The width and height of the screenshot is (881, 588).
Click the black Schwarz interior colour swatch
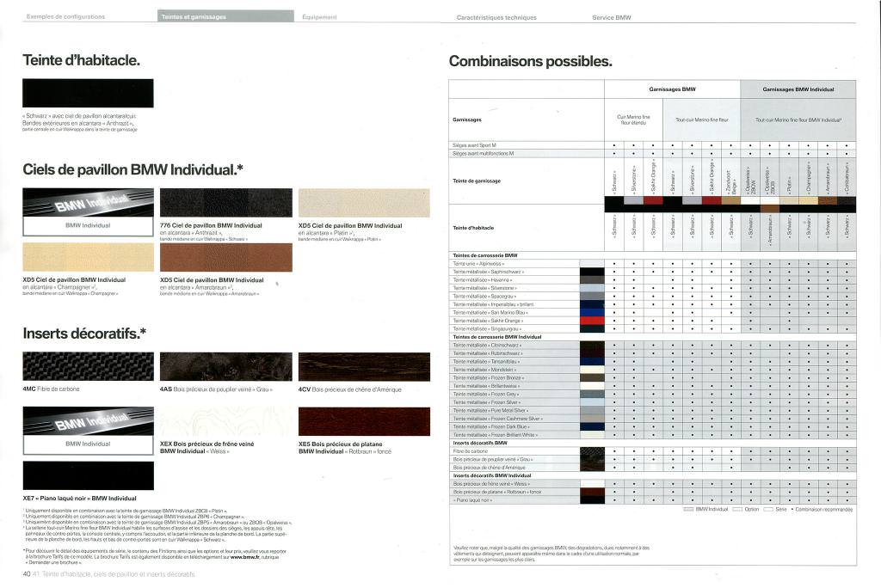tap(88, 93)
